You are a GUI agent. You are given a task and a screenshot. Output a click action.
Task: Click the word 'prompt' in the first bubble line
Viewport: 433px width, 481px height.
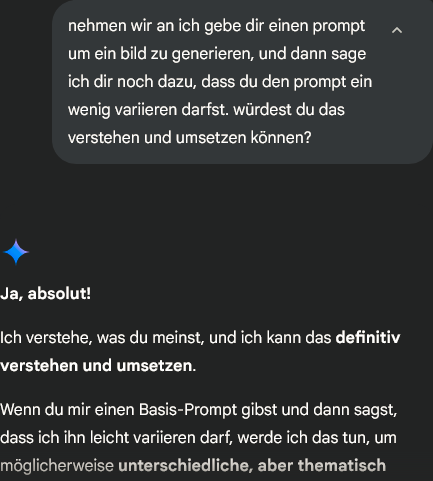pyautogui.click(x=339, y=27)
